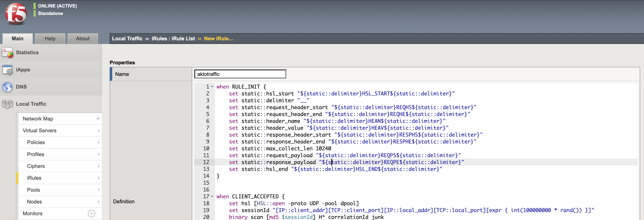
Task: Open the Statistics section icon
Action: (7, 53)
